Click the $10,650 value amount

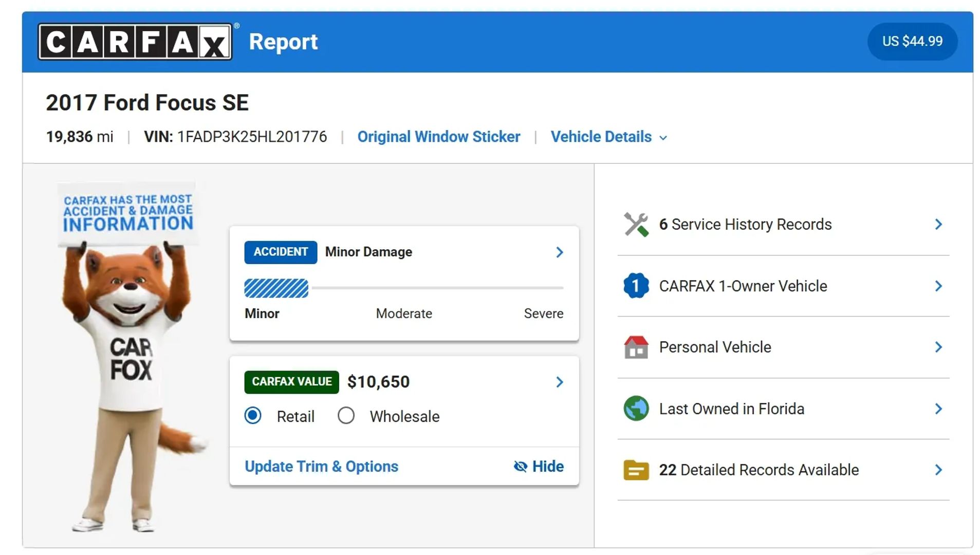pos(378,382)
